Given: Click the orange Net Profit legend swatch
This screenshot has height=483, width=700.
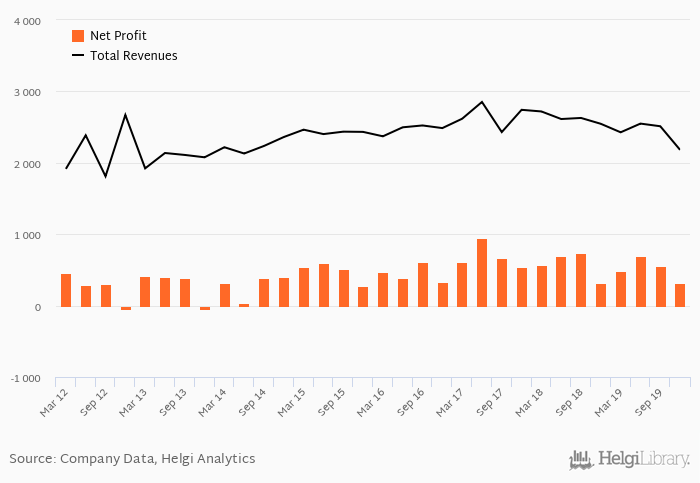Looking at the screenshot, I should pyautogui.click(x=78, y=36).
